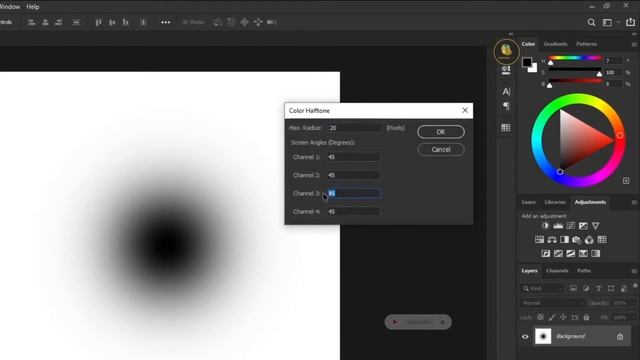
Task: Close the Color Halftone dialog window
Action: coord(465,110)
